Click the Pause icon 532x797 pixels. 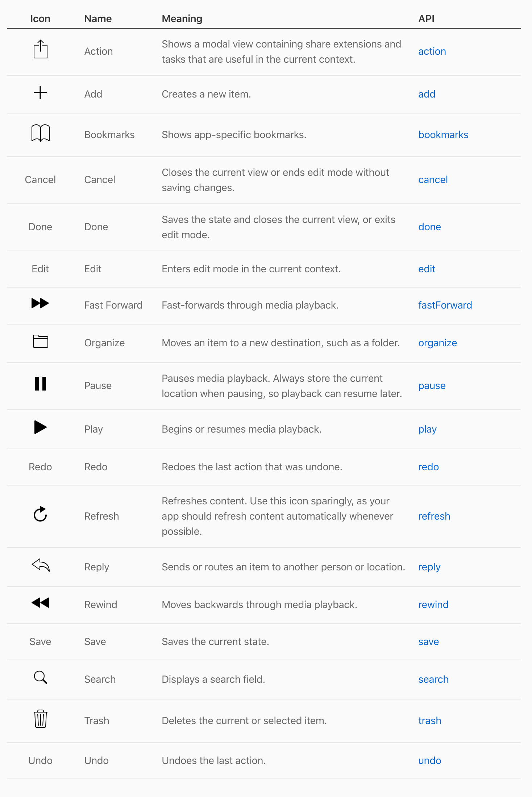(40, 384)
